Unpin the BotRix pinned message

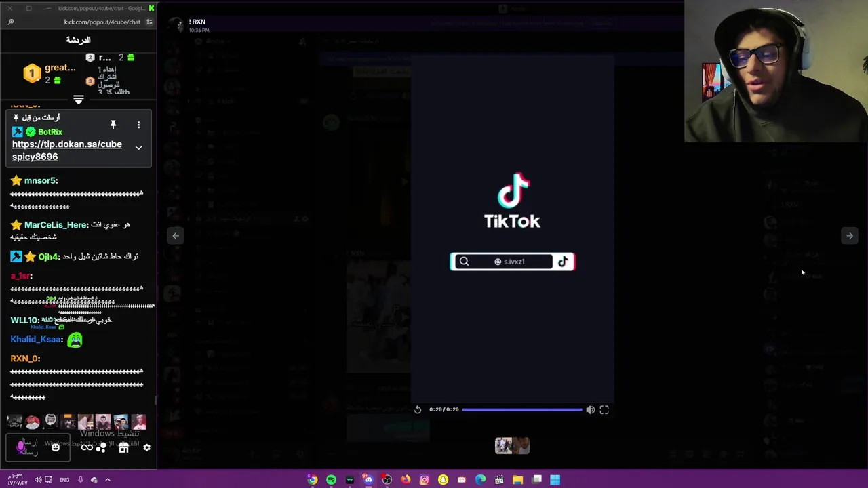pos(113,125)
